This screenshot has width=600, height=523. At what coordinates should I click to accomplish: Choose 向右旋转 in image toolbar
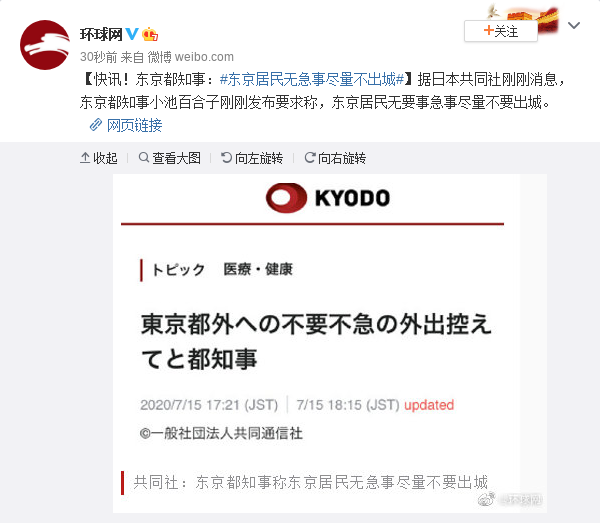(x=342, y=158)
